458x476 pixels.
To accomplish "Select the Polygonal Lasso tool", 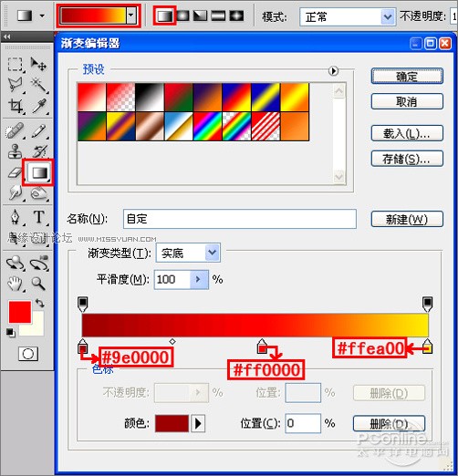I will [x=15, y=85].
